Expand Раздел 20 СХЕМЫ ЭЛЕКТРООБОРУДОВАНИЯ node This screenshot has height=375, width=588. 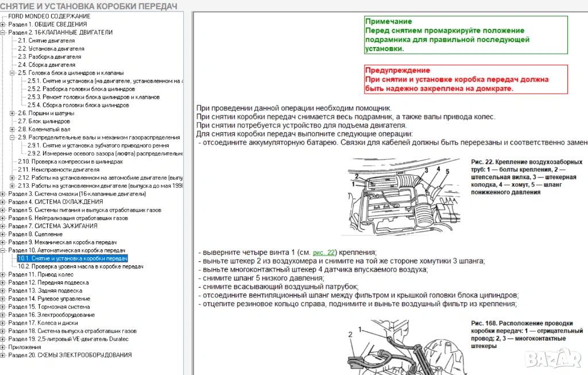3,355
